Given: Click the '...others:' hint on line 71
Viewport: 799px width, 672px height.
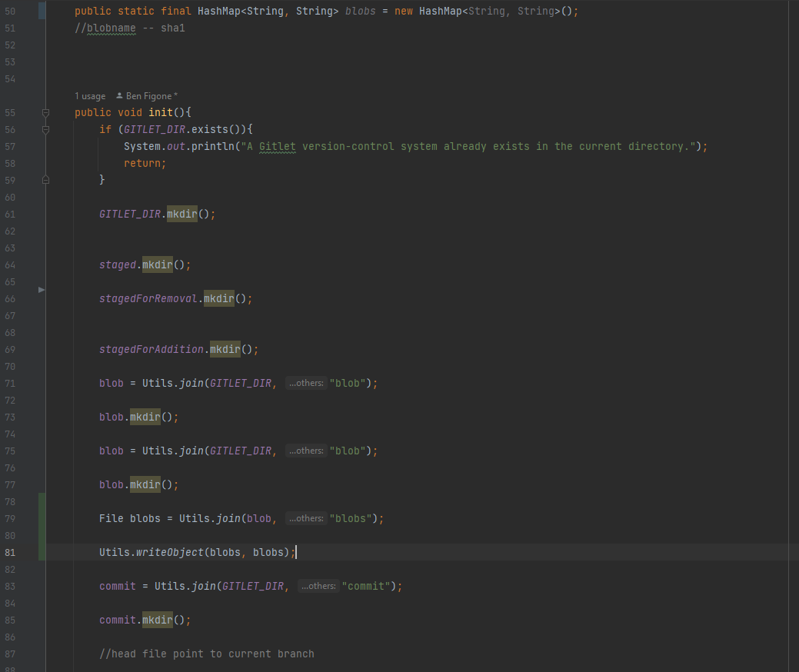Looking at the screenshot, I should [306, 383].
